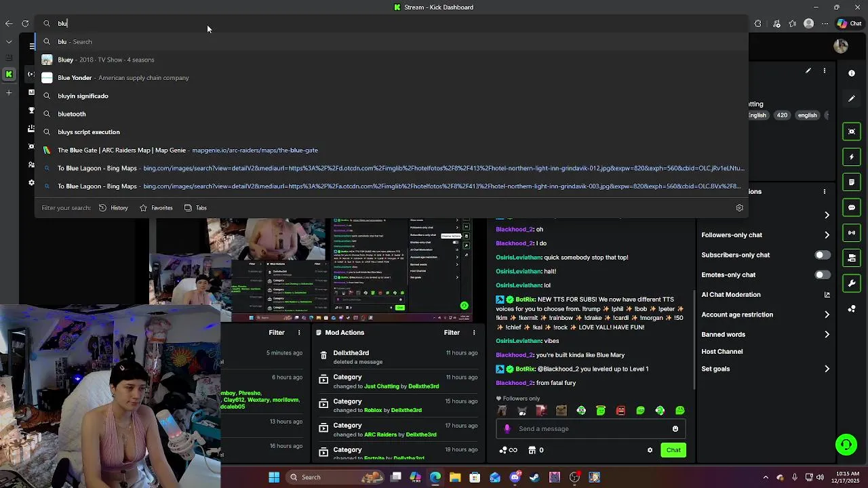Click Host Channel option
Image resolution: width=868 pixels, height=488 pixels.
point(722,352)
